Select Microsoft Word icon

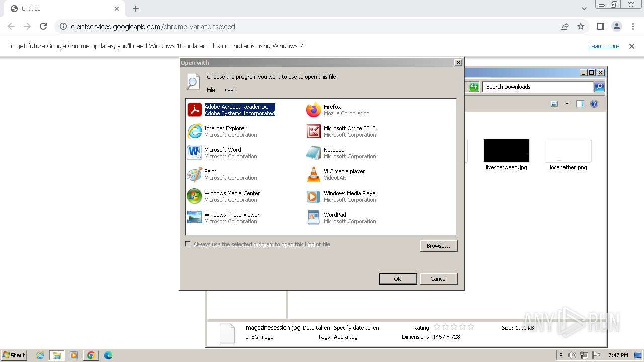[x=194, y=153]
